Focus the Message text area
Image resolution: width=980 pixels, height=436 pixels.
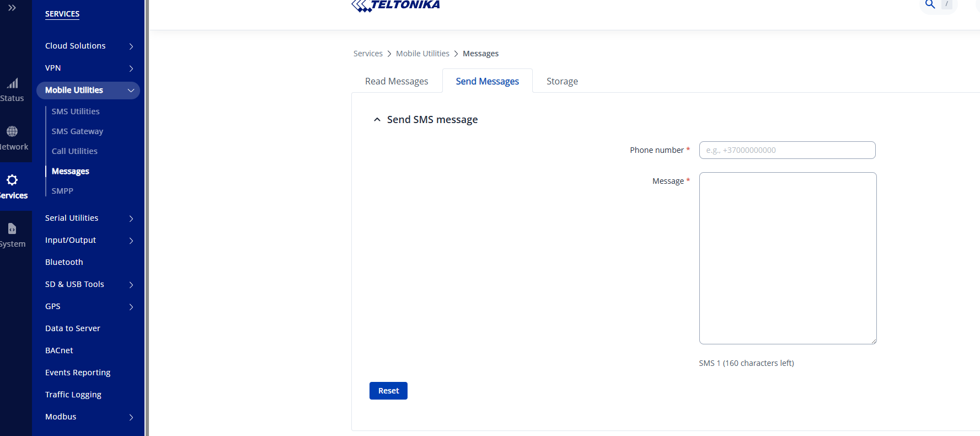(788, 258)
